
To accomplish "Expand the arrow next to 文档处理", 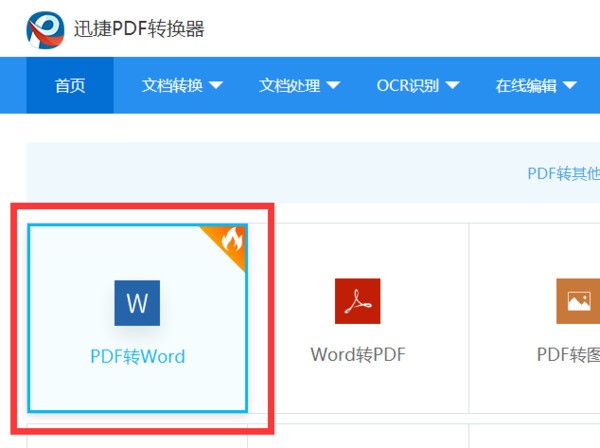I will click(x=333, y=85).
